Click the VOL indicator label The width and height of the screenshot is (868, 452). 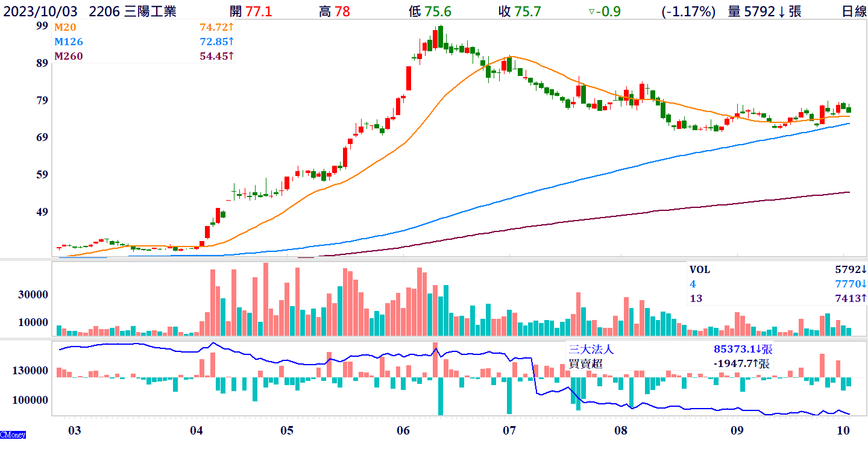pos(700,270)
